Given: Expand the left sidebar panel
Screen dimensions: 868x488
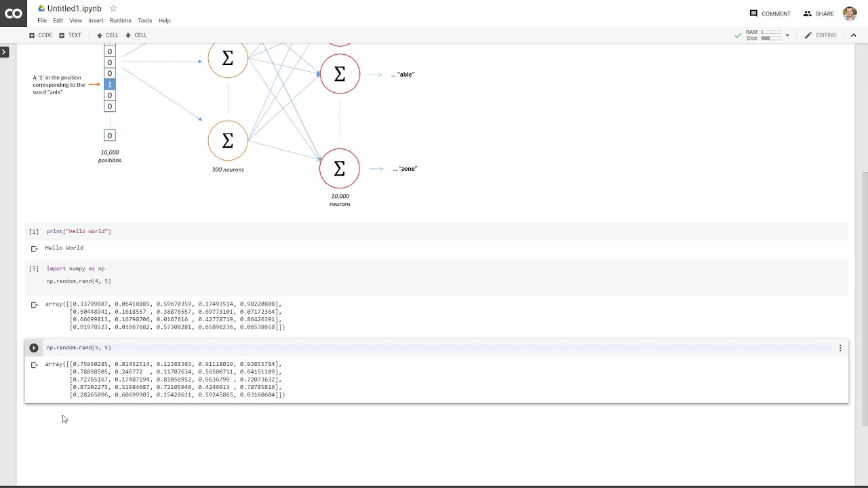Looking at the screenshot, I should tap(4, 52).
